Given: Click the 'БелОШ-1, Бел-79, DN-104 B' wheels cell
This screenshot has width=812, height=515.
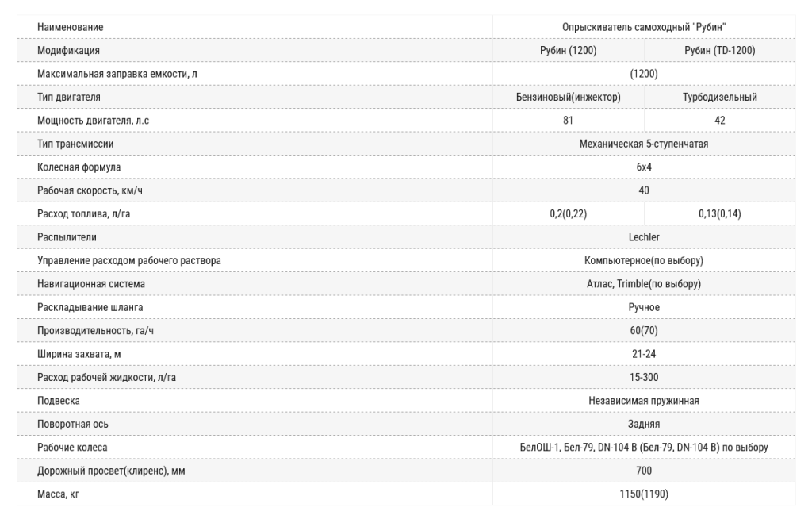Looking at the screenshot, I should point(644,448).
